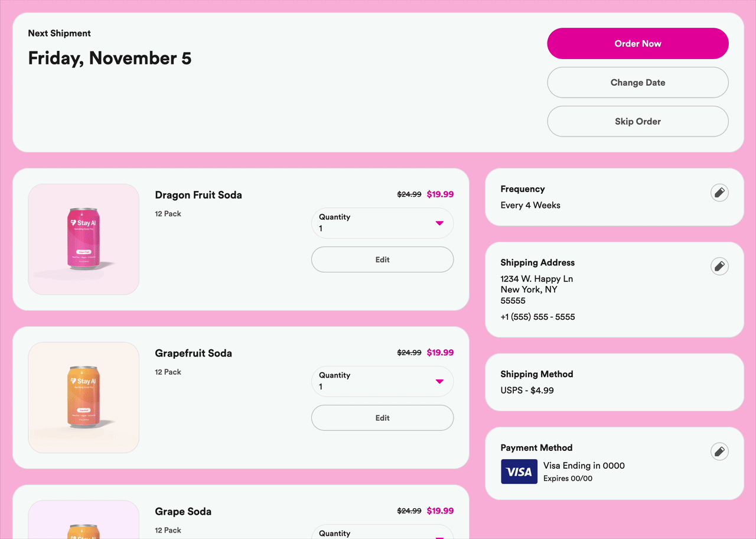
Task: Click the Visa card logo
Action: (x=519, y=472)
